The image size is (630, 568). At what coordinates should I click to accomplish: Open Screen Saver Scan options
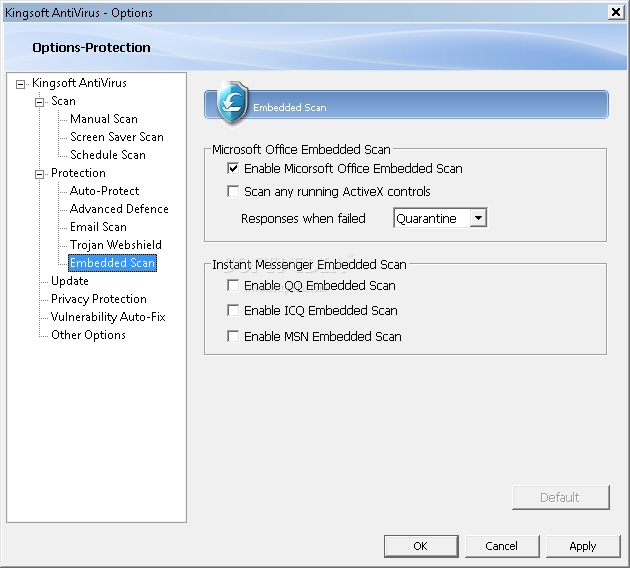(117, 137)
